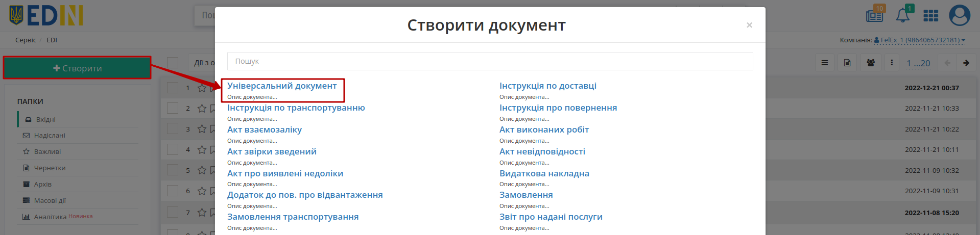Screen dimensions: 980x235
Task: Open the vertical three-dots more options
Action: [x=892, y=63]
